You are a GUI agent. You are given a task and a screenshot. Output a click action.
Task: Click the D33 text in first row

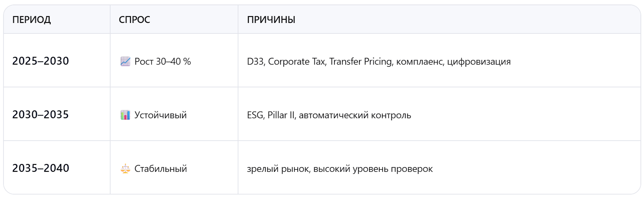255,61
